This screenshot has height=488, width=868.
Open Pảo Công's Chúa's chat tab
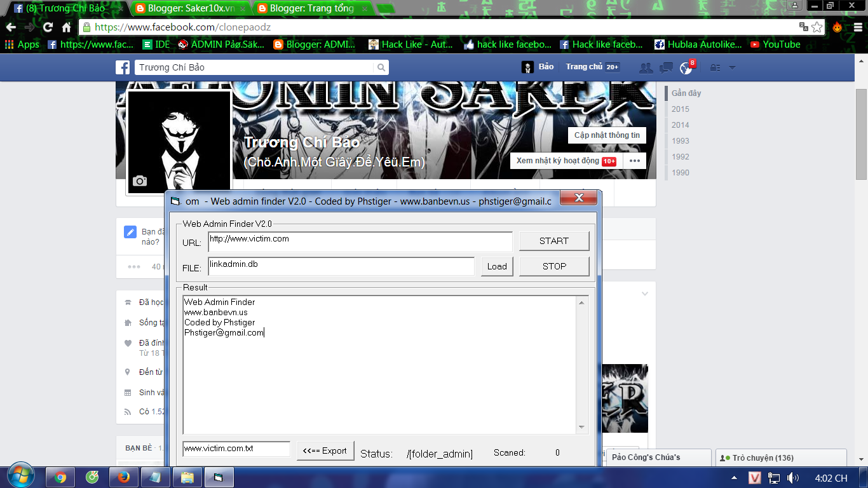[659, 457]
